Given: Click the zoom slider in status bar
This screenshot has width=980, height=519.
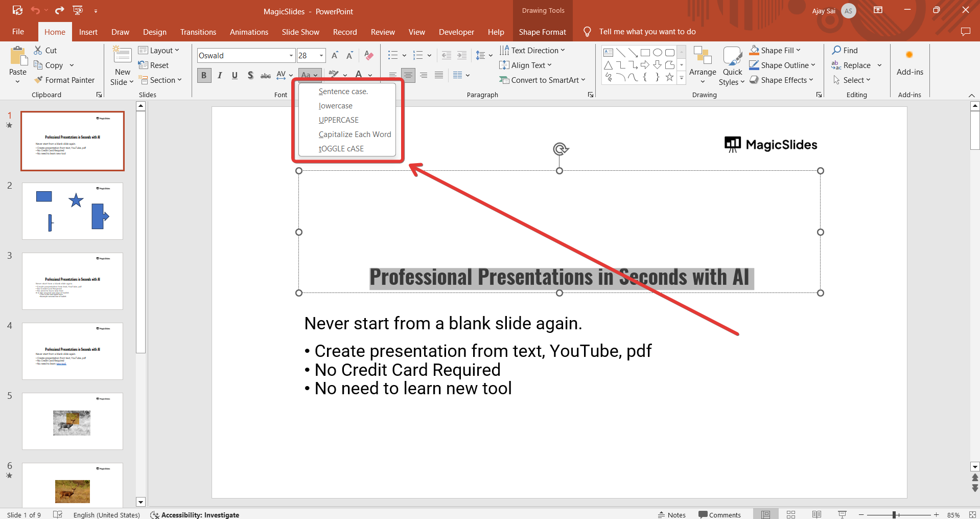Looking at the screenshot, I should point(894,514).
